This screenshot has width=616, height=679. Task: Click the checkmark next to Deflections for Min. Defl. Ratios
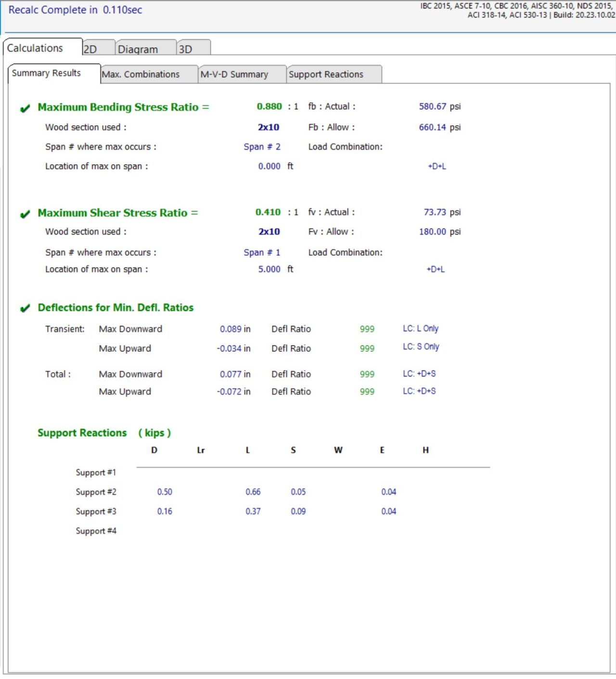click(25, 307)
